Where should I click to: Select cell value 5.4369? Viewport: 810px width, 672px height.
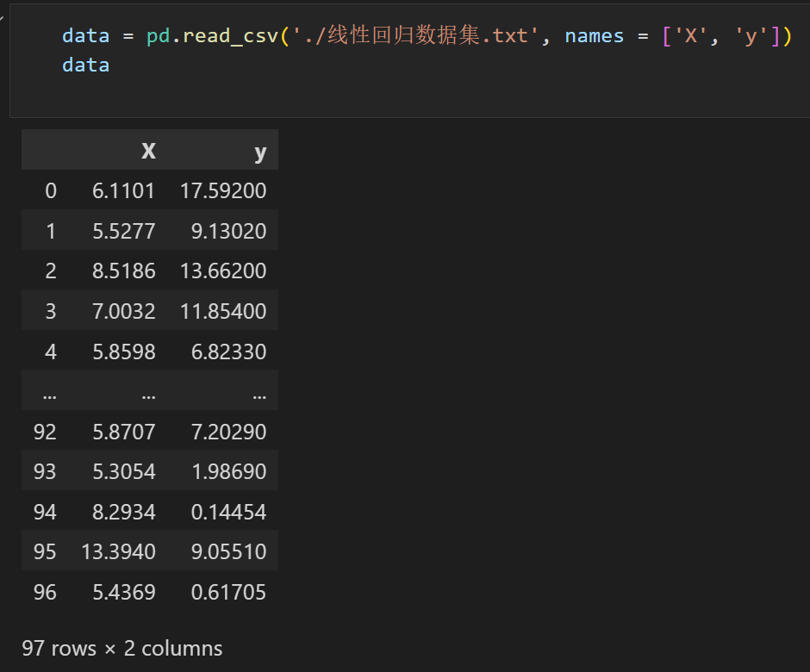[124, 592]
